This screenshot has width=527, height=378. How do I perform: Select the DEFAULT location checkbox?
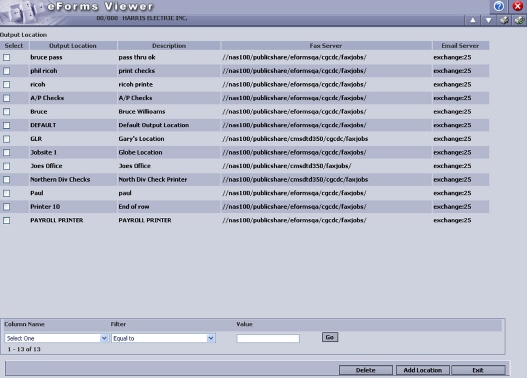click(x=6, y=125)
